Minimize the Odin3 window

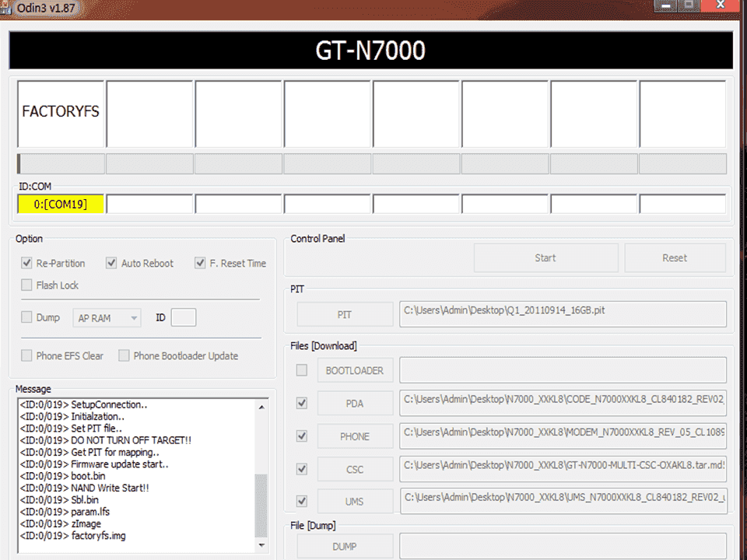[665, 5]
